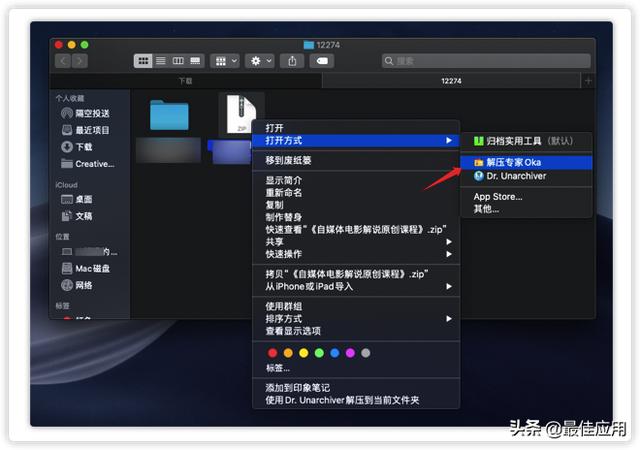This screenshot has height=450, width=640.
Task: Switch Finder to list view
Action: 161,61
